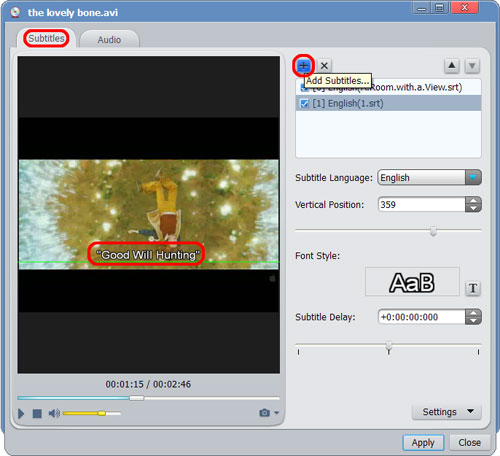Select the [1] English(1.srt) subtitle row
The height and width of the screenshot is (456, 500).
pos(388,103)
